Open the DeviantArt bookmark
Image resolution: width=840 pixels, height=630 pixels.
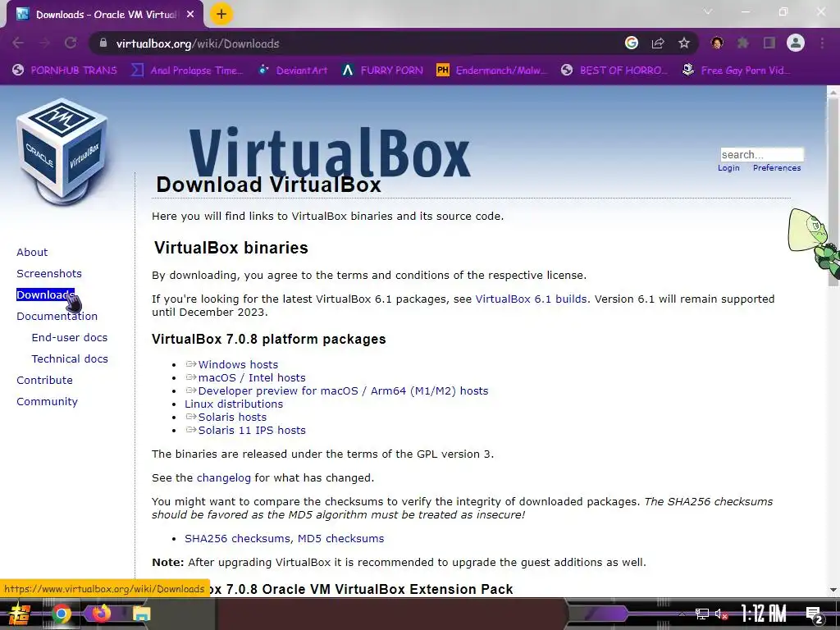293,71
